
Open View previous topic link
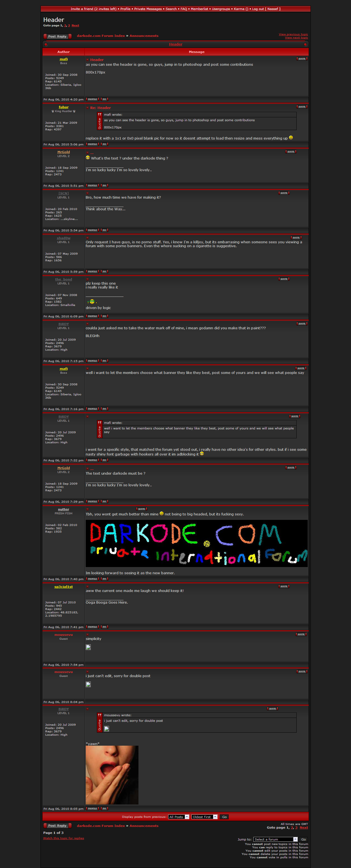click(293, 34)
